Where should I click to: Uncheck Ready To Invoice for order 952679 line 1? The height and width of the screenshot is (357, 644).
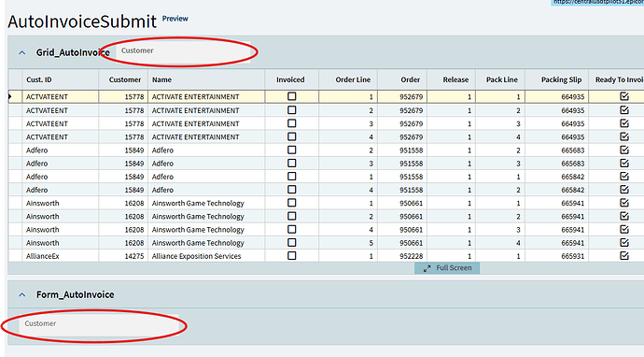pyautogui.click(x=624, y=96)
